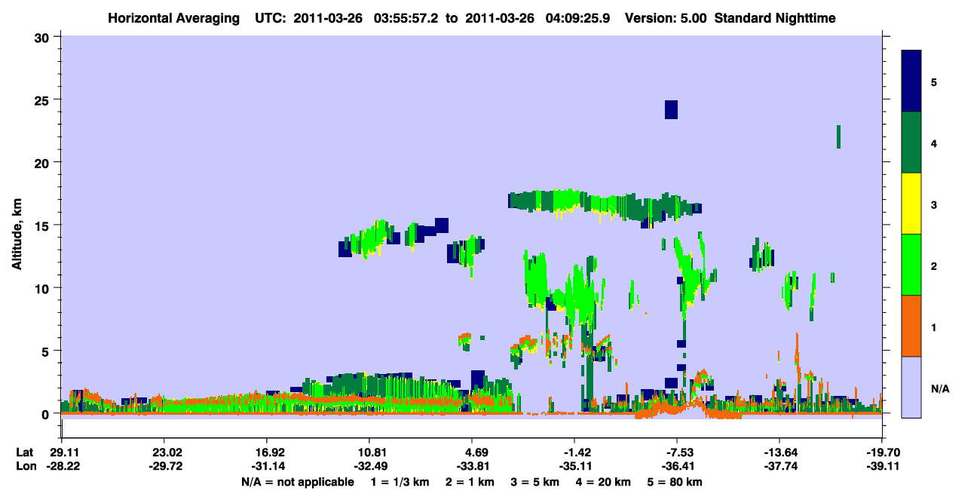Click the 'N/A = not applicable' legend text
The image size is (980, 503).
[298, 482]
